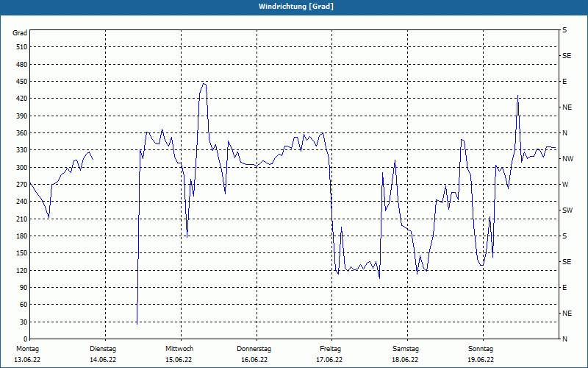Screen dimensions: 588x368
Task: Pick the date 19.06.22 under Sonntag
Action: click(x=481, y=360)
